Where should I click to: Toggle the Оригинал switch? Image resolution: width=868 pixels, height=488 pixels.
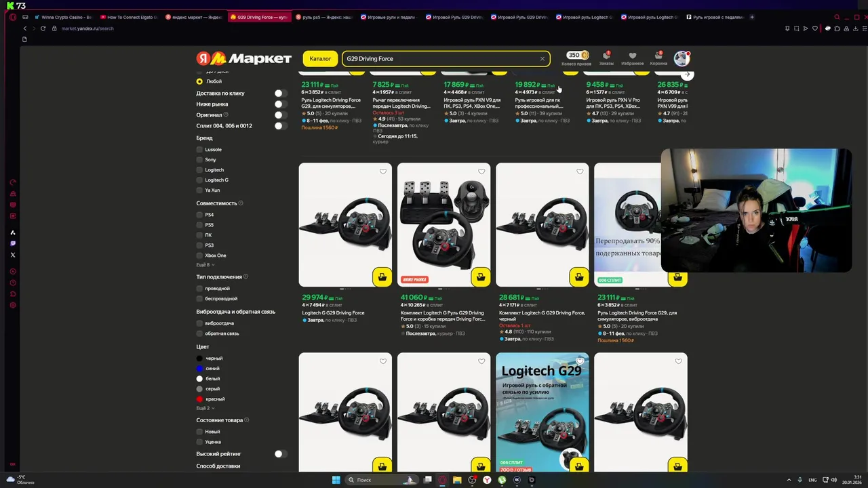coord(280,115)
